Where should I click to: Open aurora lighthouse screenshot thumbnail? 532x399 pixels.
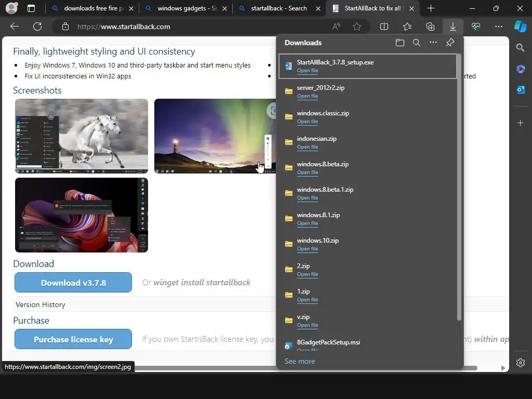(x=215, y=136)
